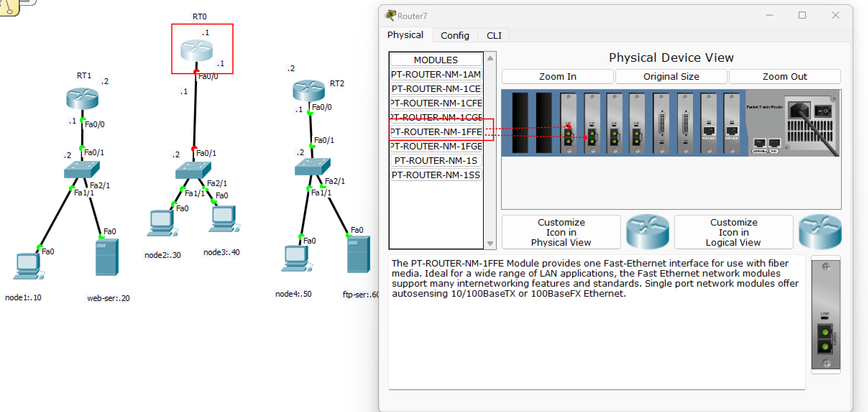The image size is (868, 412).
Task: Click the fourth fiber module in router
Action: tap(637, 123)
